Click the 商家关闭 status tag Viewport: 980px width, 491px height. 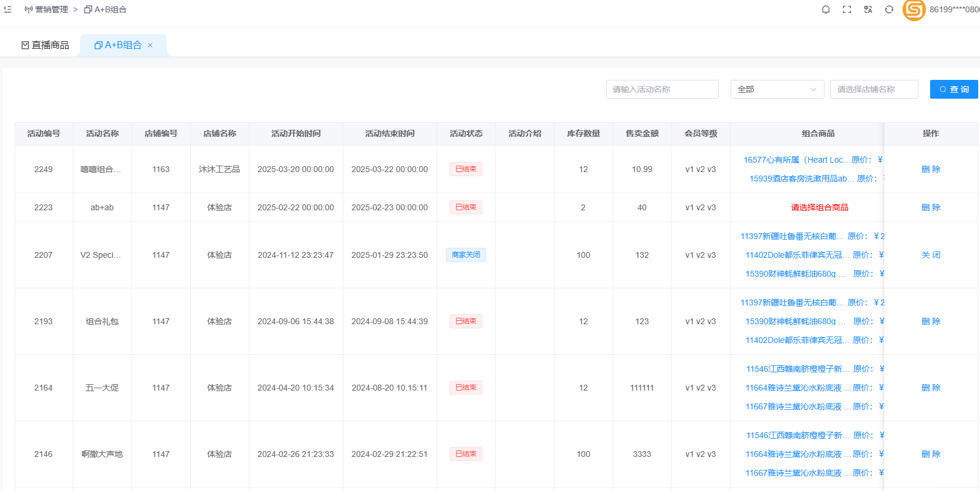tap(466, 255)
